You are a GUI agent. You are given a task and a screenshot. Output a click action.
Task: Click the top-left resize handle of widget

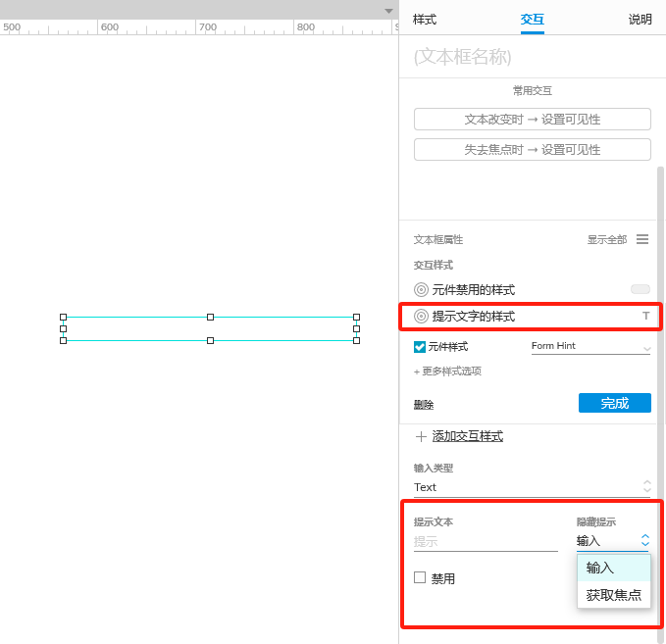(64, 318)
